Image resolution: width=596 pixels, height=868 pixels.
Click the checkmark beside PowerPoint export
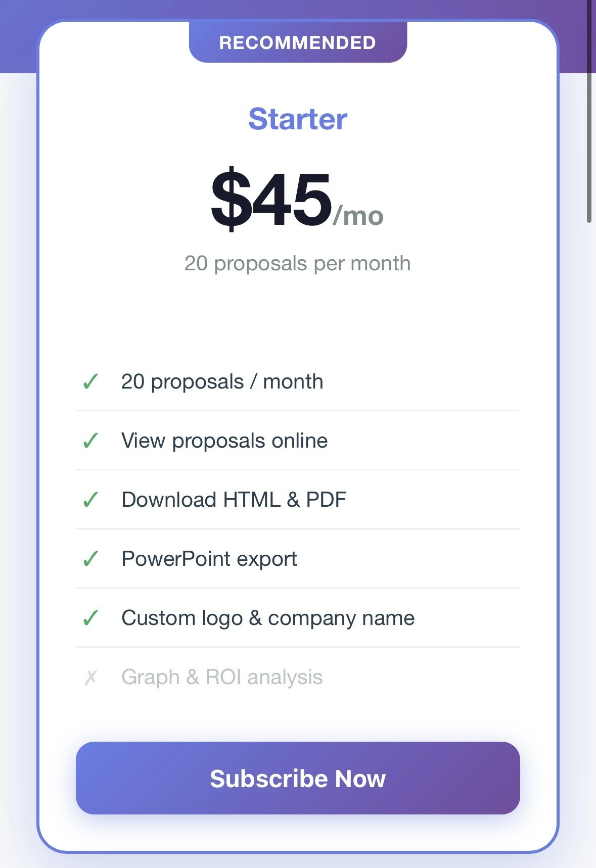click(91, 558)
